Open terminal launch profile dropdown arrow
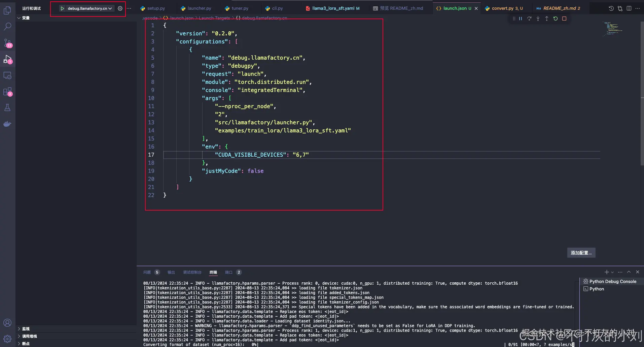644x347 pixels. point(612,272)
